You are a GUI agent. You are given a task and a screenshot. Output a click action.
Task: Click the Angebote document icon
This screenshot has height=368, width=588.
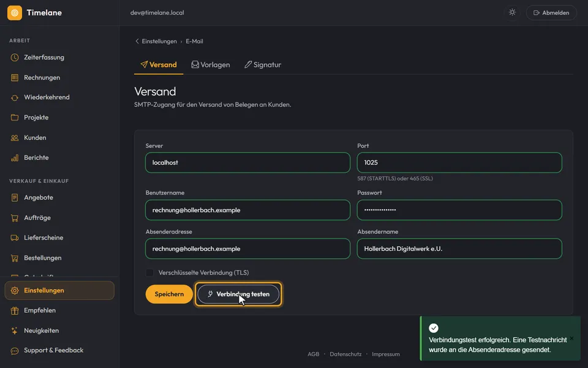(15, 197)
